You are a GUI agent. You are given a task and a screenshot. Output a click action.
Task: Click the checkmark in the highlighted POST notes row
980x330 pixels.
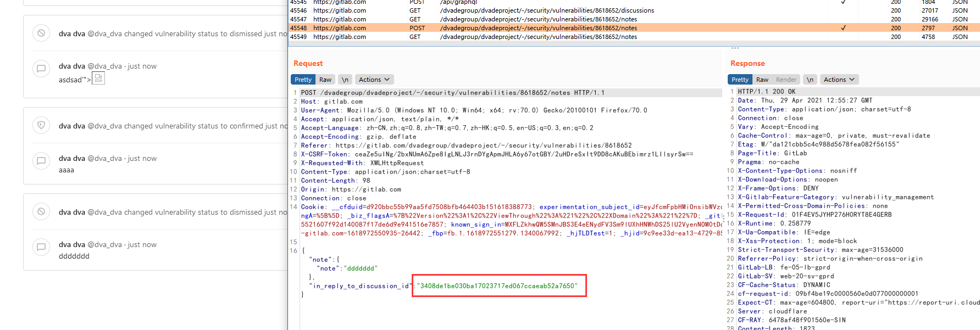pos(843,28)
